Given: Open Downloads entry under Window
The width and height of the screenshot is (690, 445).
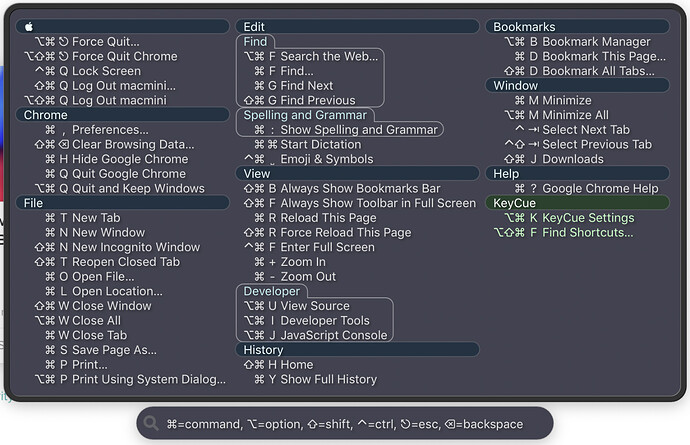Looking at the screenshot, I should tap(554, 159).
